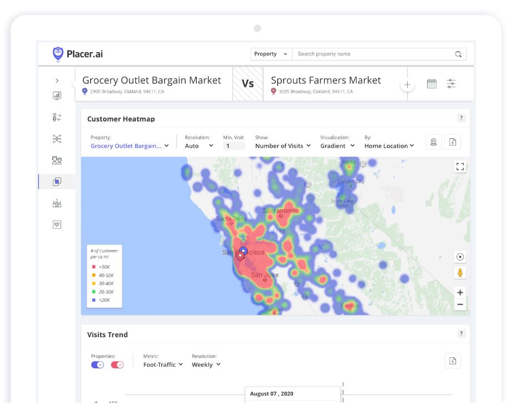Open the favorites heart sidebar icon
This screenshot has width=525, height=420.
tap(57, 224)
